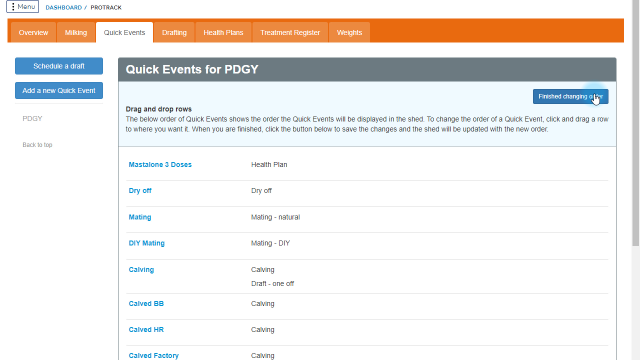The width and height of the screenshot is (640, 360).
Task: Select the Quick Events tab
Action: pos(124,33)
